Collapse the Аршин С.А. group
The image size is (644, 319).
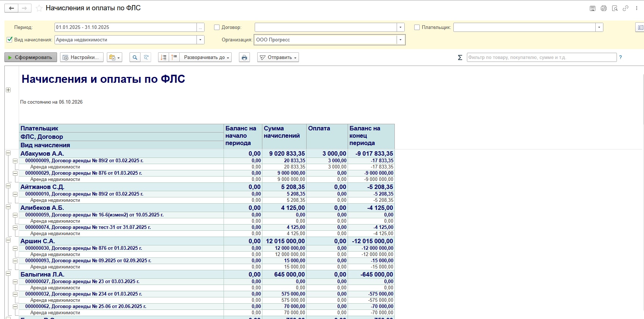pos(8,241)
